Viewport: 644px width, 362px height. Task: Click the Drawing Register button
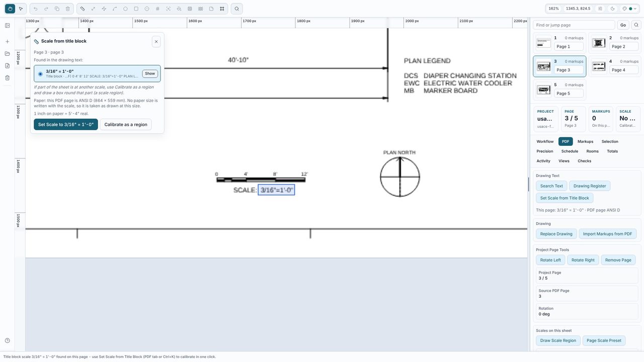pos(590,186)
